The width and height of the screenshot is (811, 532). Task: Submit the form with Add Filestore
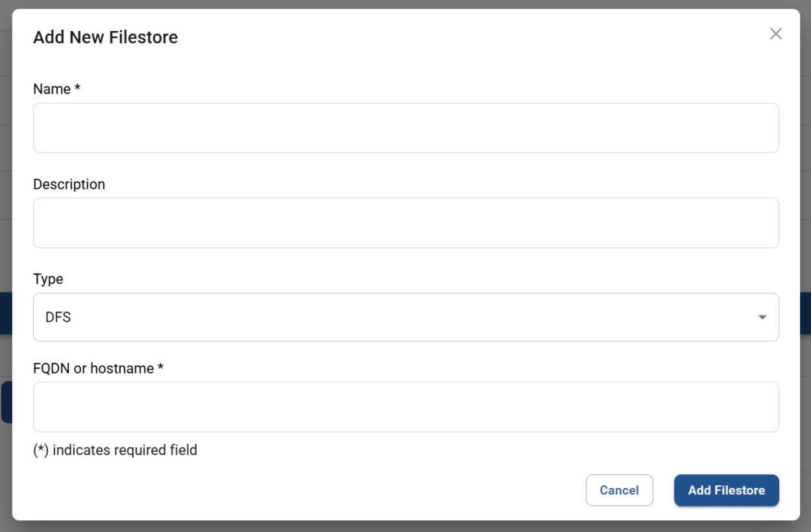point(726,490)
